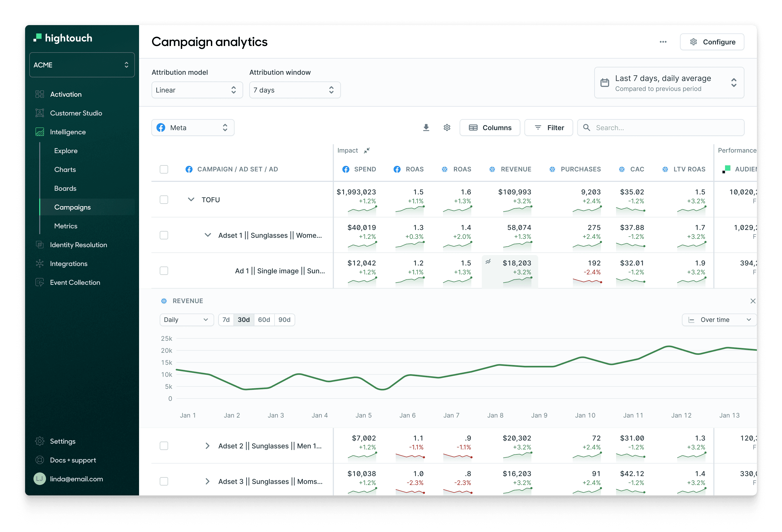Expand the Adset 2 Sunglasses Men row
This screenshot has height=532, width=782.
pyautogui.click(x=208, y=446)
